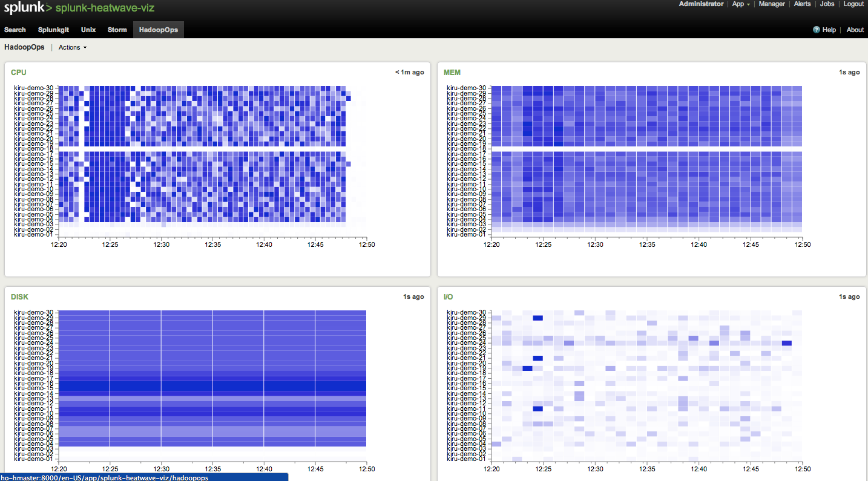Switch to the Storm tab
This screenshot has height=481, width=868.
(117, 30)
